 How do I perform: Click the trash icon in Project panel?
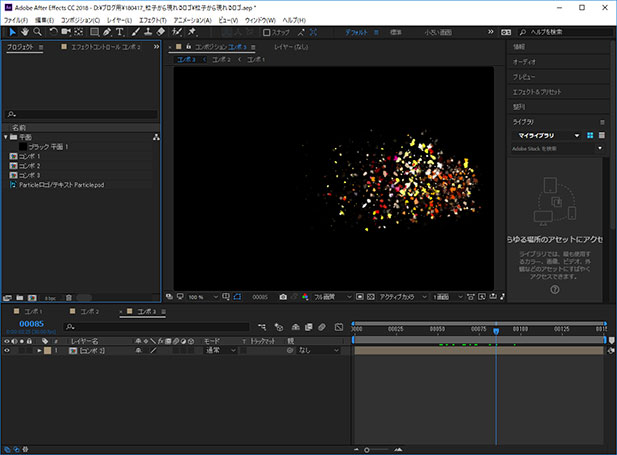coord(69,297)
